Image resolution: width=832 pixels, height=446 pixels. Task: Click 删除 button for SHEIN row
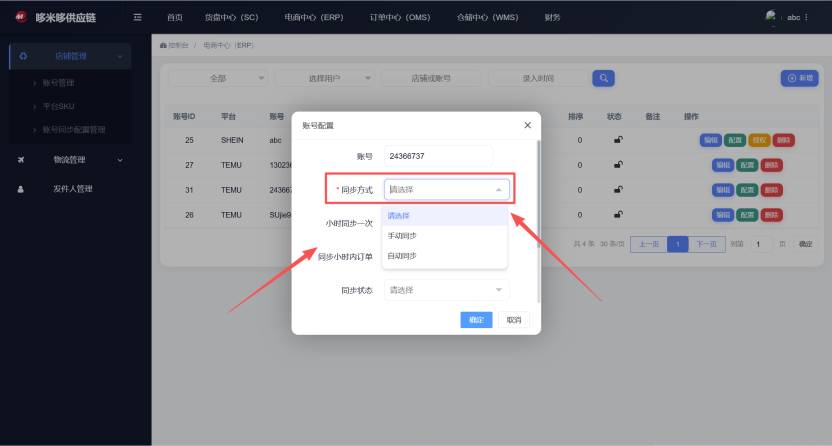point(784,140)
